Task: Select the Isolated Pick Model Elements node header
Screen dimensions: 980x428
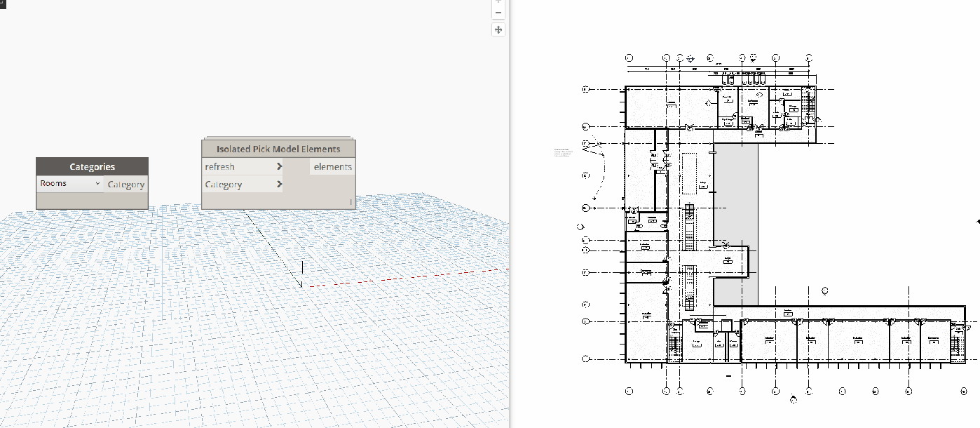Action: click(x=278, y=148)
